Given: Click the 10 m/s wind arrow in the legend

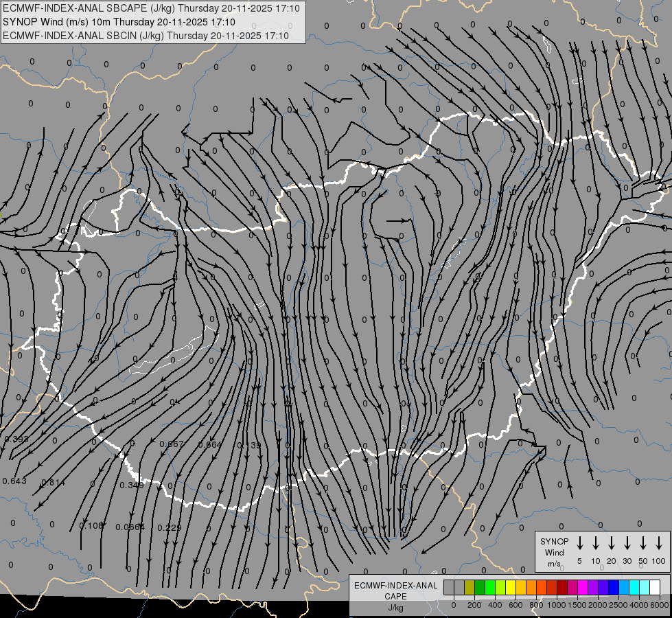Looking at the screenshot, I should (596, 543).
